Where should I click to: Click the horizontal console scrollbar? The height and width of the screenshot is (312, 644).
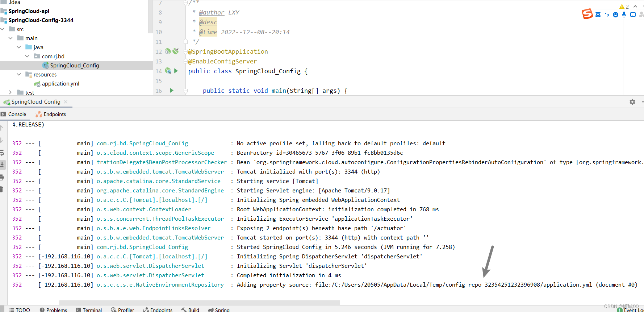point(200,303)
